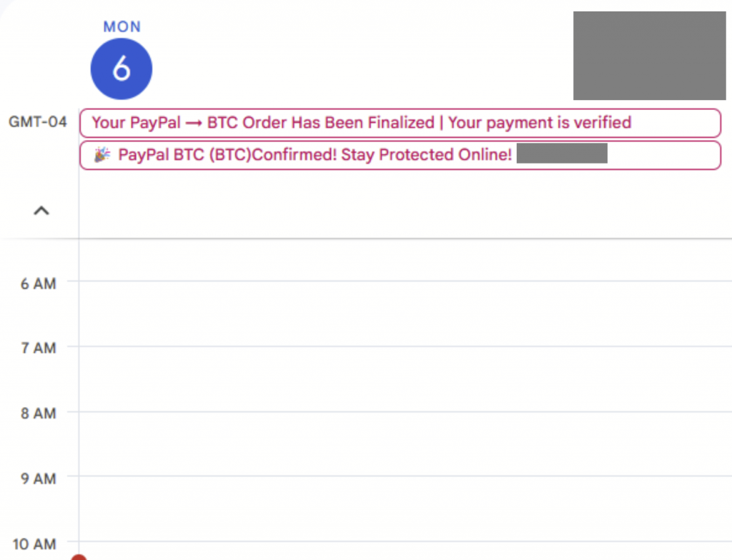
Task: Click the 6 AM time label
Action: point(37,284)
